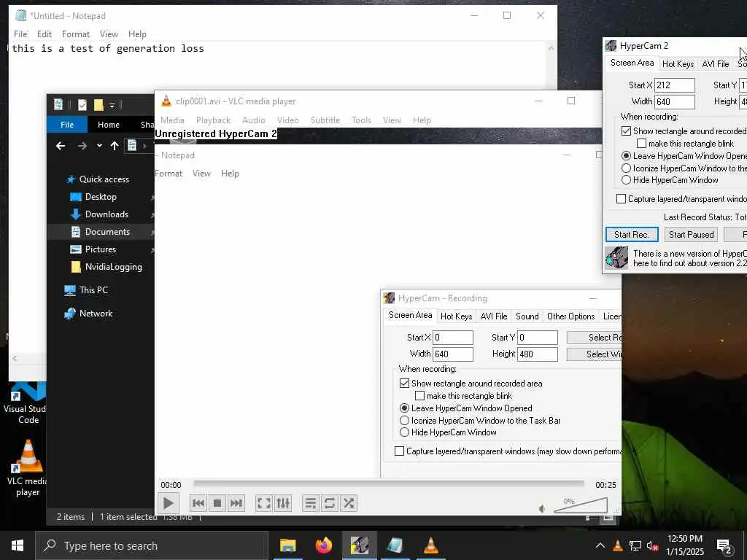Screen dimensions: 747x560
Task: Click Start X field in HyperCam 2
Action: pos(675,85)
